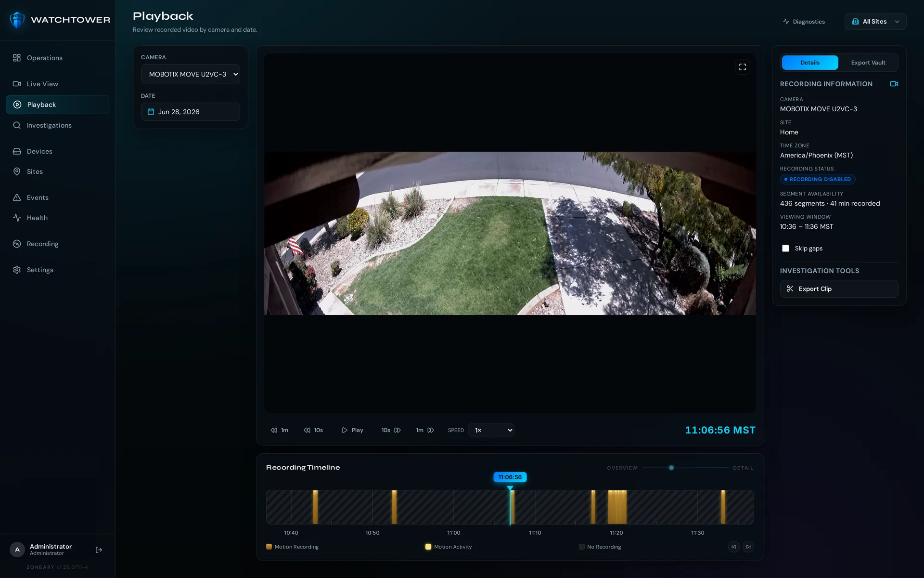This screenshot has height=578, width=924.
Task: Switch to the Export Vault tab
Action: 868,63
